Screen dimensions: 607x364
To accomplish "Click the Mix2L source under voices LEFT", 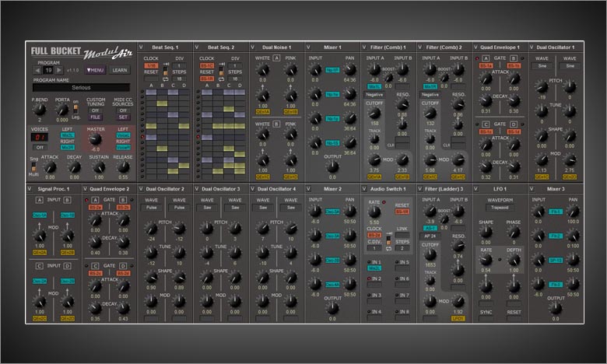I will pos(68,135).
